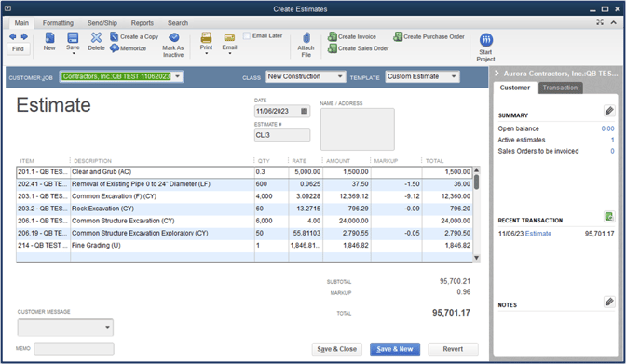Create Purchase Order from estimate

(x=429, y=36)
